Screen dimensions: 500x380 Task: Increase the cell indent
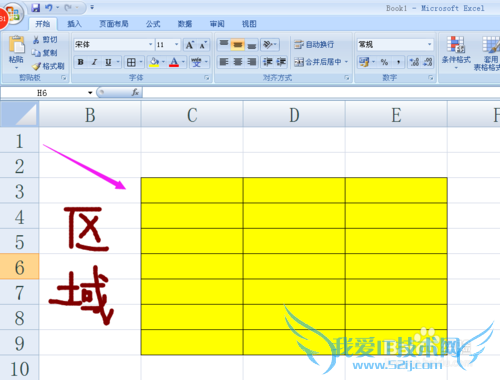pyautogui.click(x=281, y=62)
